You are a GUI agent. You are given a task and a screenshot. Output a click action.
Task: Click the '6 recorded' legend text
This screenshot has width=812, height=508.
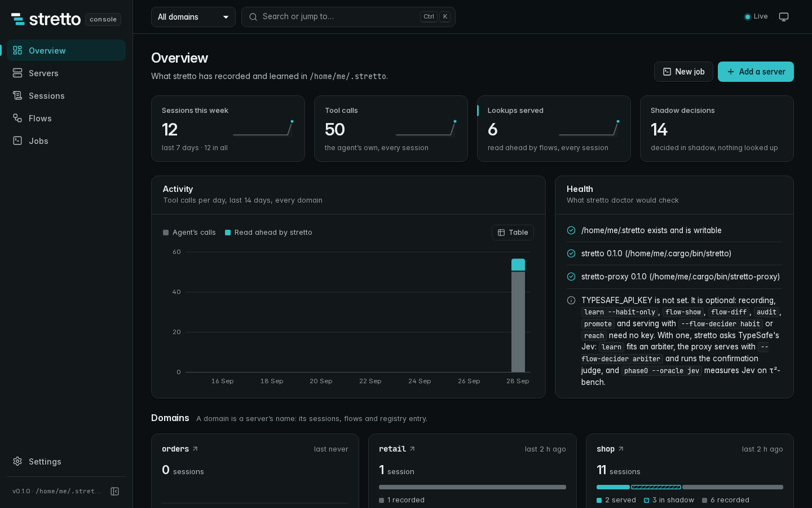coord(730,500)
